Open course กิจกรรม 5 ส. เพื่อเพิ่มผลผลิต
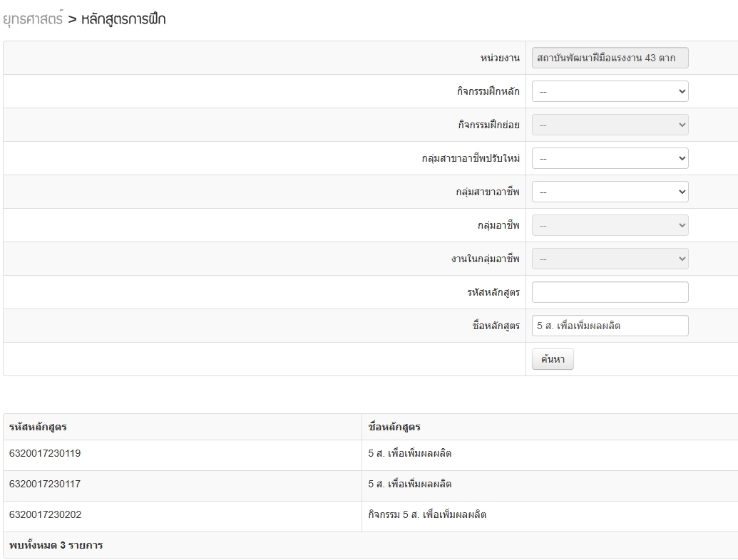This screenshot has height=560, width=738. (427, 514)
